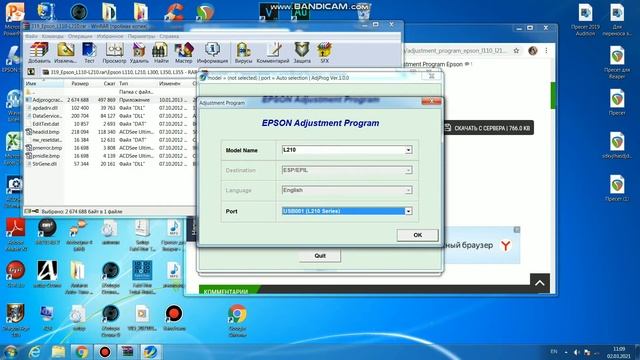The height and width of the screenshot is (360, 640).
Task: Click Защита (Protect) icon in WinRAR toolbar
Action: coord(302,53)
